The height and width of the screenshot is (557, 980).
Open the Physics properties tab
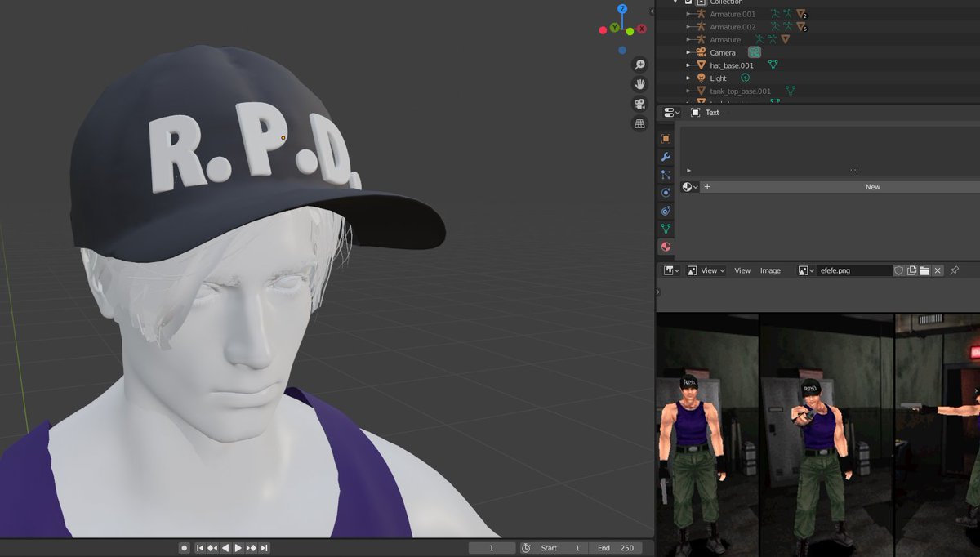coord(666,193)
